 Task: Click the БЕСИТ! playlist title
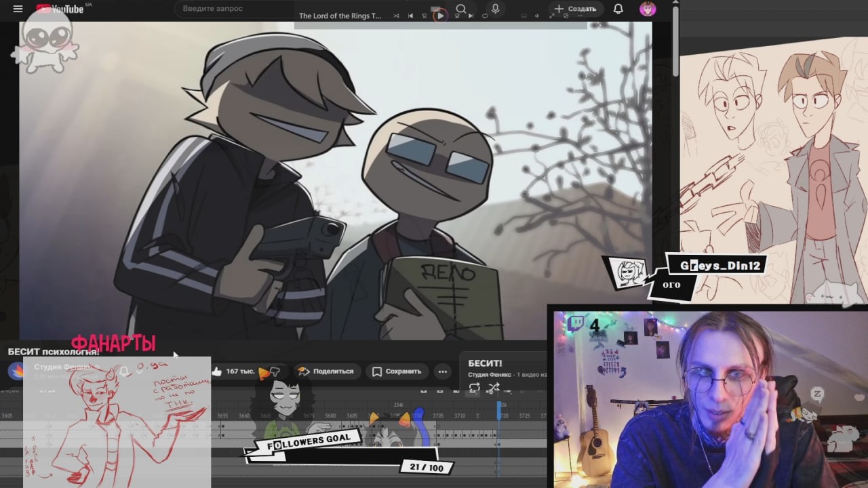click(x=485, y=364)
